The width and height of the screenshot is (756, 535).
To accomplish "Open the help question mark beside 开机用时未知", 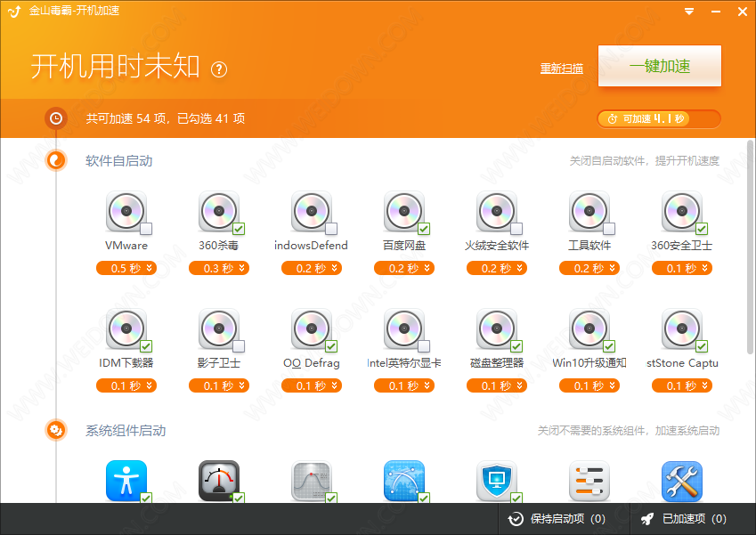I will coord(219,69).
